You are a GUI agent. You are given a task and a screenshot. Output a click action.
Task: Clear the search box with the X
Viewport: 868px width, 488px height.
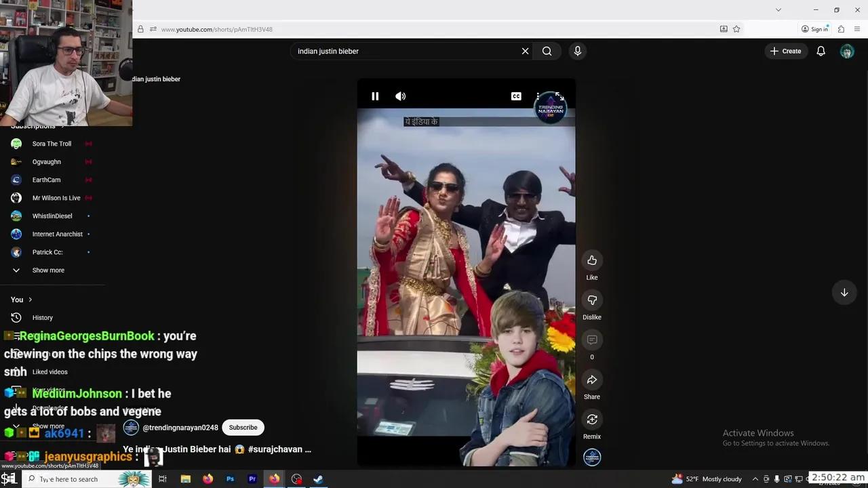click(525, 51)
